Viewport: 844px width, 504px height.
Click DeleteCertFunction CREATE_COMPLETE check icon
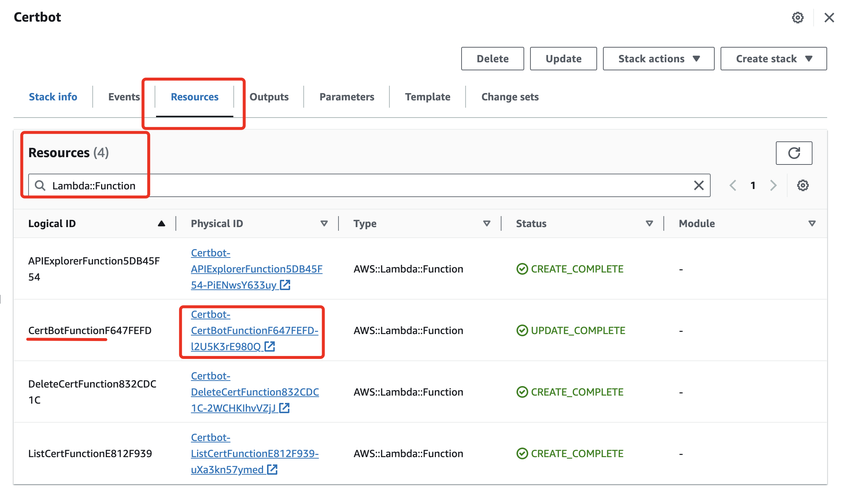click(522, 392)
